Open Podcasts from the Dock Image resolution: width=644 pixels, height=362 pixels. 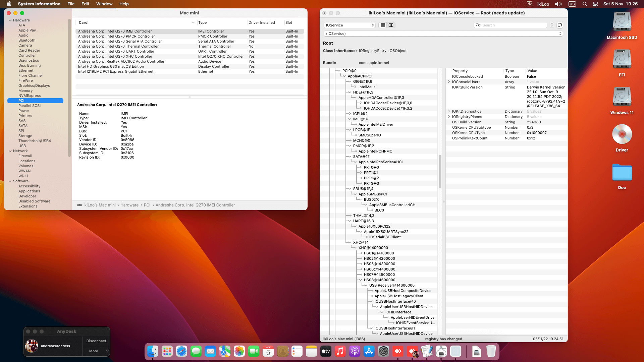[x=355, y=351]
